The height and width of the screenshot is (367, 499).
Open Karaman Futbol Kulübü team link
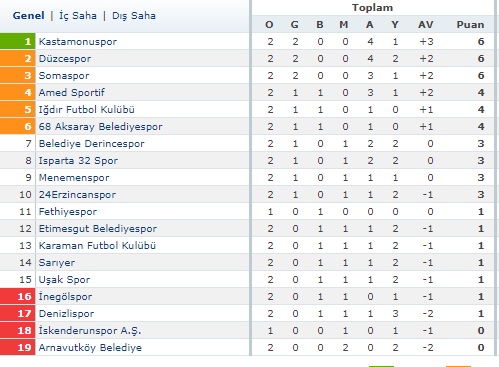(x=97, y=246)
